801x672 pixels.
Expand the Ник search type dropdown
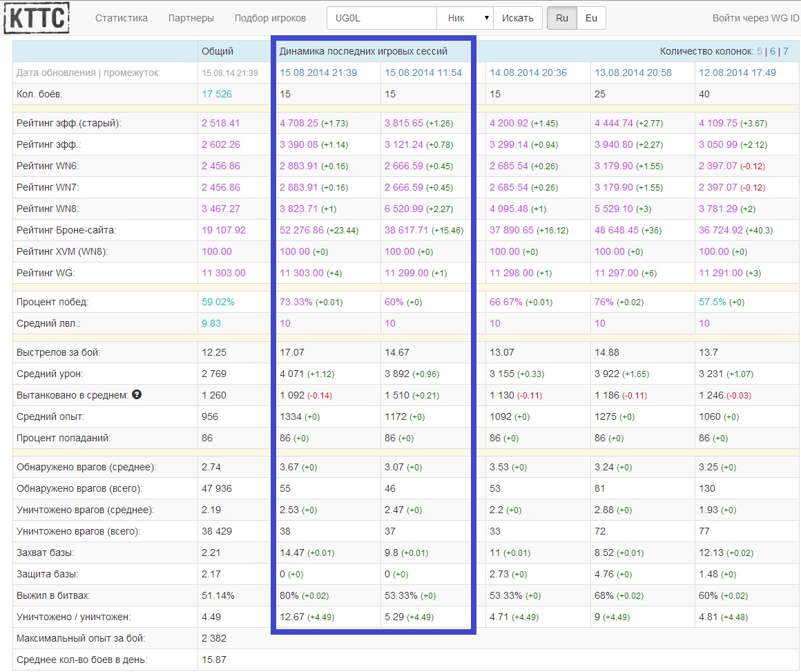click(x=465, y=18)
